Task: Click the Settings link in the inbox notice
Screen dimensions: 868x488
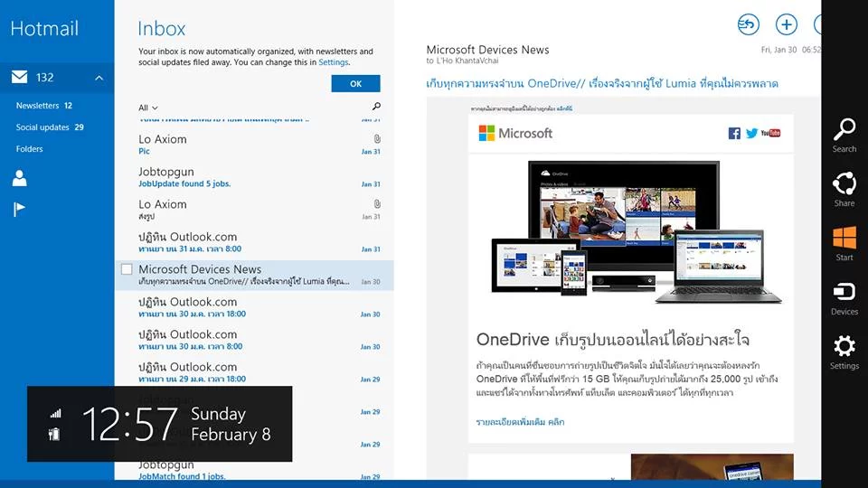Action: [334, 62]
